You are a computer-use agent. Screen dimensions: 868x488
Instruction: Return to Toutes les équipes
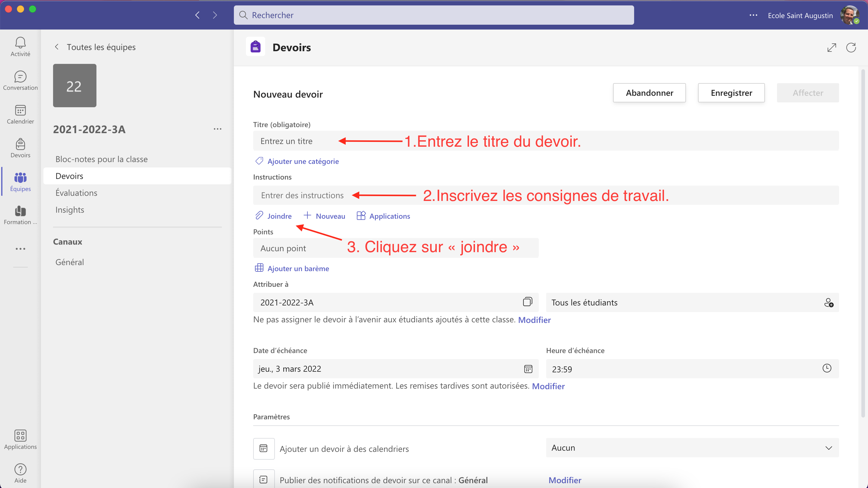click(95, 47)
